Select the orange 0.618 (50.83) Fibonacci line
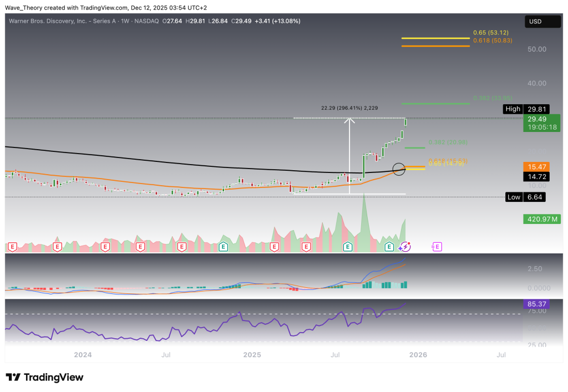 coord(436,46)
